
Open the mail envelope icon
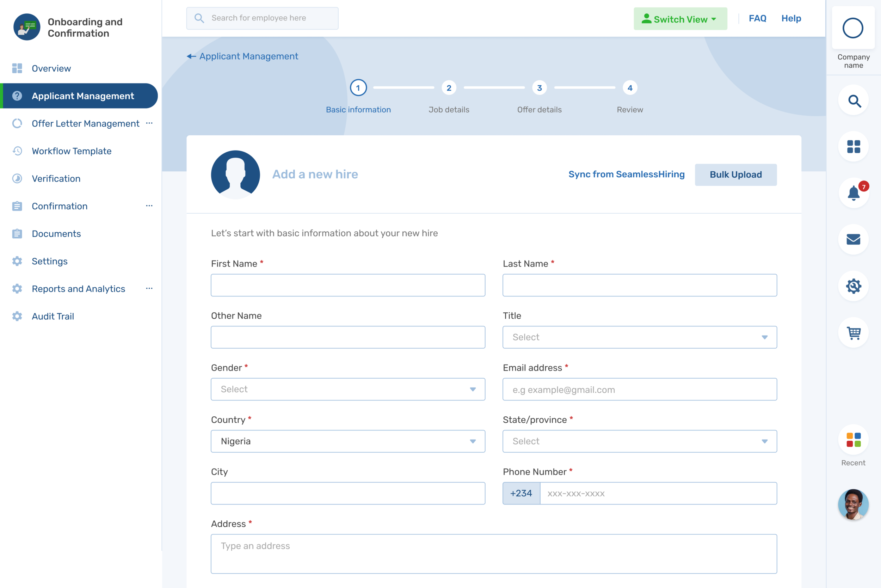click(x=854, y=239)
